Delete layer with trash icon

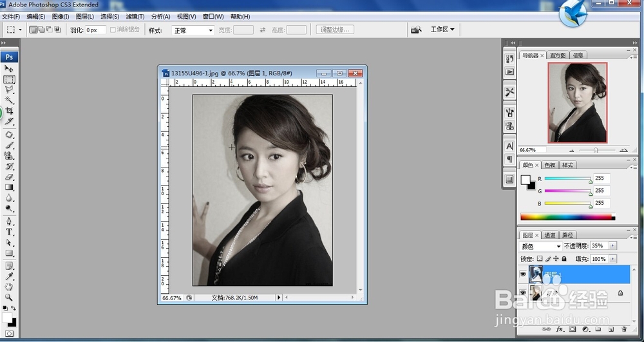[624, 329]
